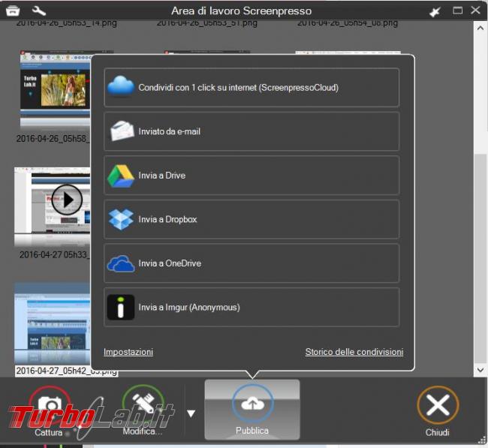The width and height of the screenshot is (488, 448).
Task: Expand the dropdown arrow beside Modifica
Action: 191,413
